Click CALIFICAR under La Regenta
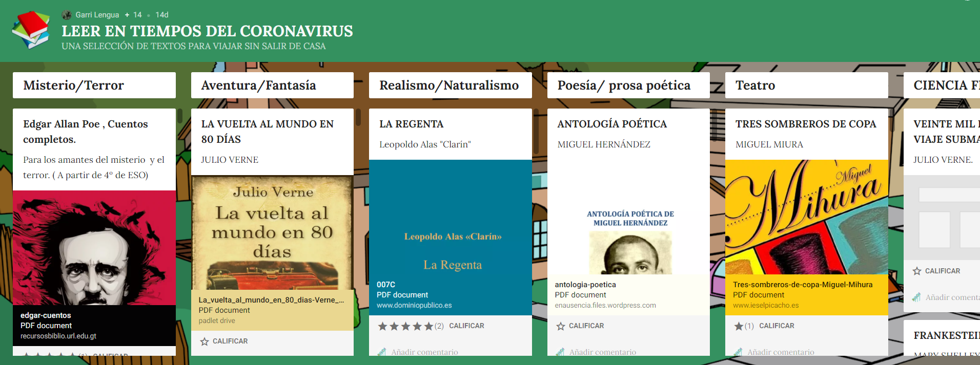The image size is (980, 365). point(466,326)
